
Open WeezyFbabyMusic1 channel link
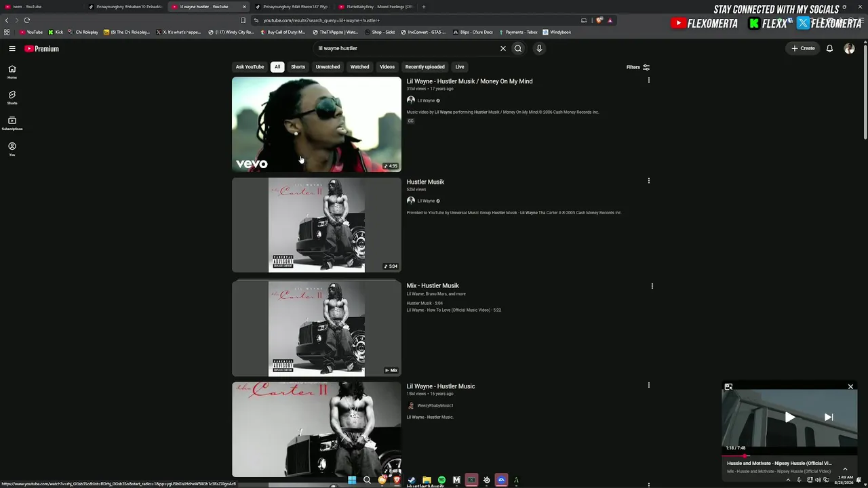[x=435, y=406]
